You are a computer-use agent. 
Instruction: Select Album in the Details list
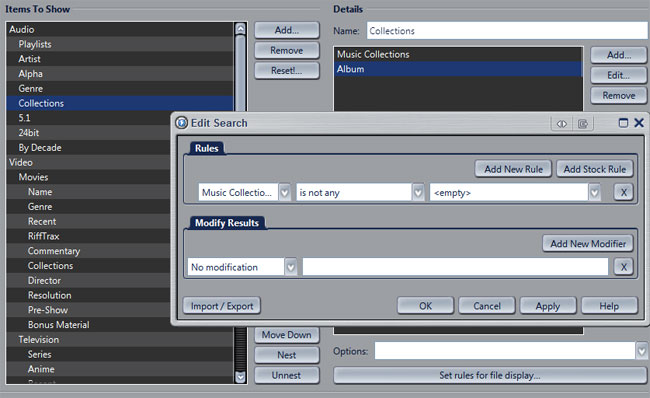(x=458, y=69)
